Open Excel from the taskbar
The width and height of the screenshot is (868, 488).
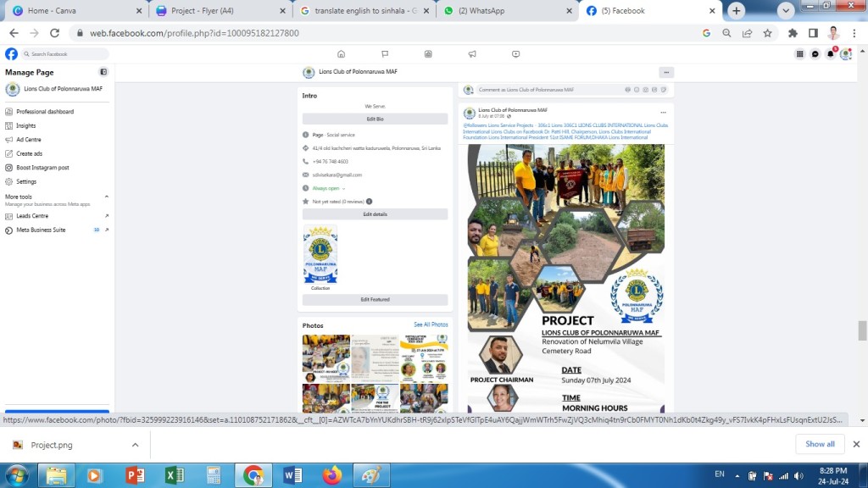(175, 475)
